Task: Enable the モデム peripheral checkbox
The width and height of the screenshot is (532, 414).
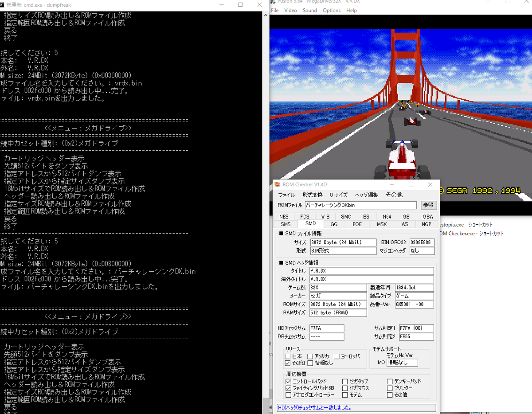Action: coord(345,394)
